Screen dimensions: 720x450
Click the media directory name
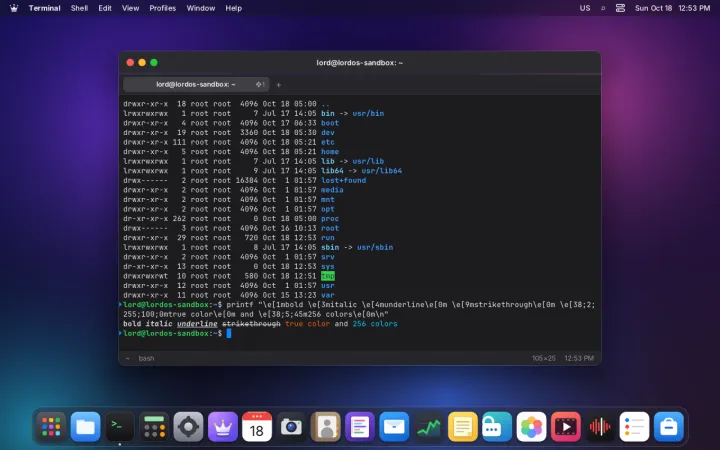point(332,190)
